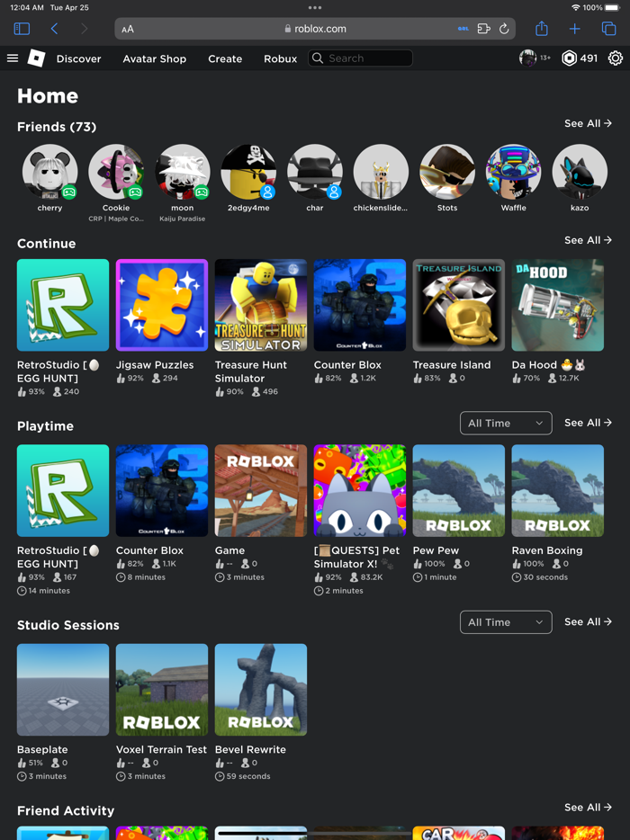See all friends link
The image size is (630, 840).
point(588,123)
